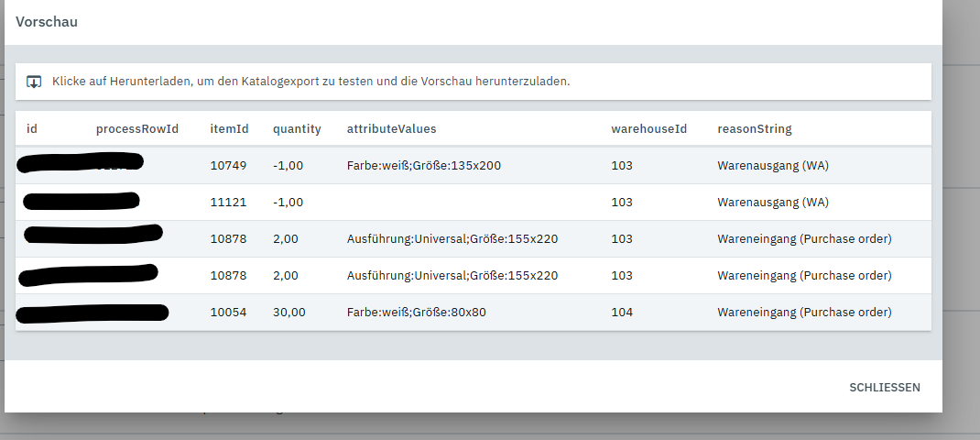Click attribute Farbe:weiß;Größe:80x80
980x440 pixels.
click(416, 313)
